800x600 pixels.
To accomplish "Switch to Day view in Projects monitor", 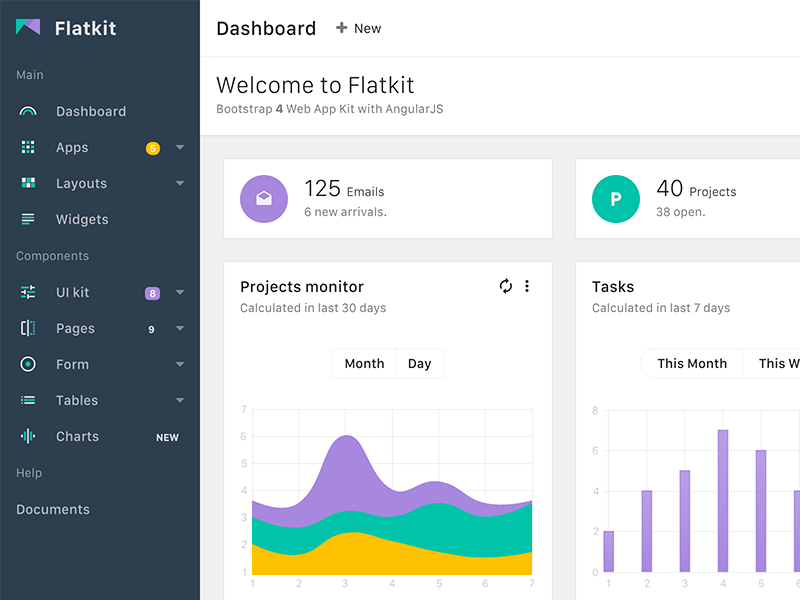I will point(419,363).
